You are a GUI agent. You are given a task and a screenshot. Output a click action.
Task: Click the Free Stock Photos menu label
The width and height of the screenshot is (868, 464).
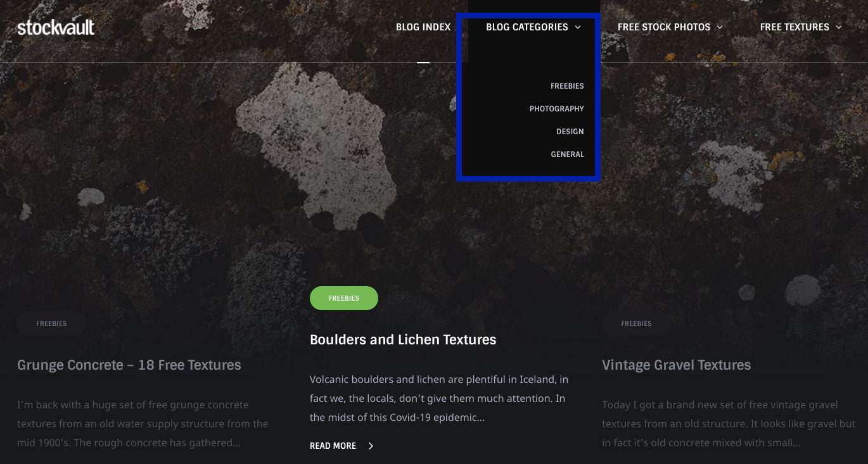point(663,27)
